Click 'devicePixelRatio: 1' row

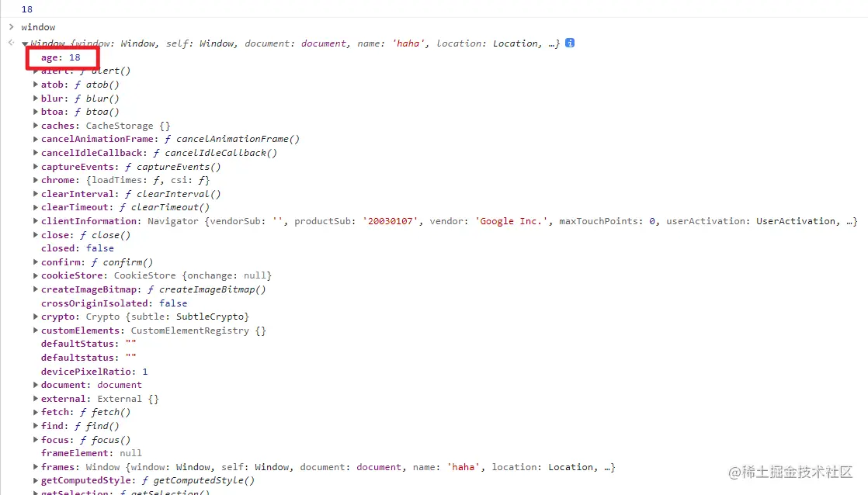(x=94, y=371)
